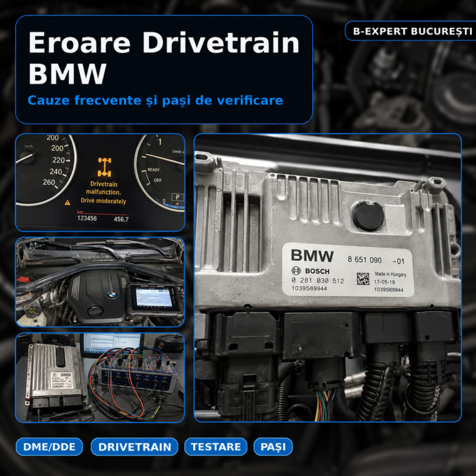The image size is (476, 476).
Task: Click the part number '8 651 090'
Action: coord(364,260)
